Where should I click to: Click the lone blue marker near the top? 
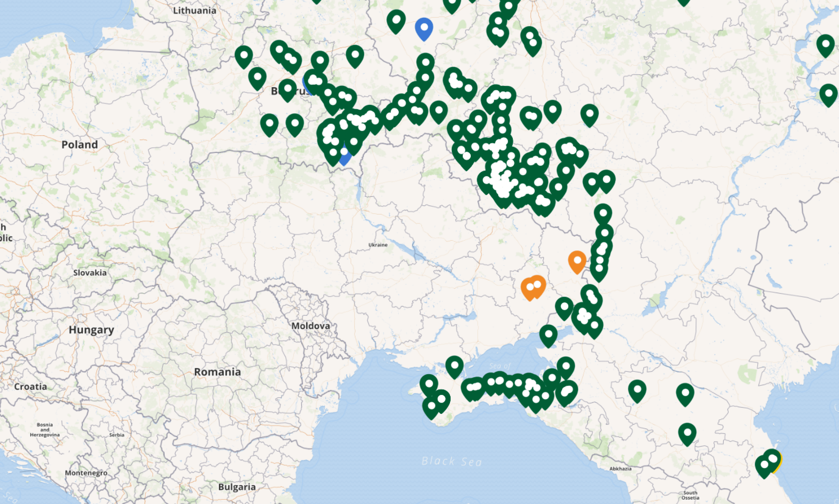point(424,29)
